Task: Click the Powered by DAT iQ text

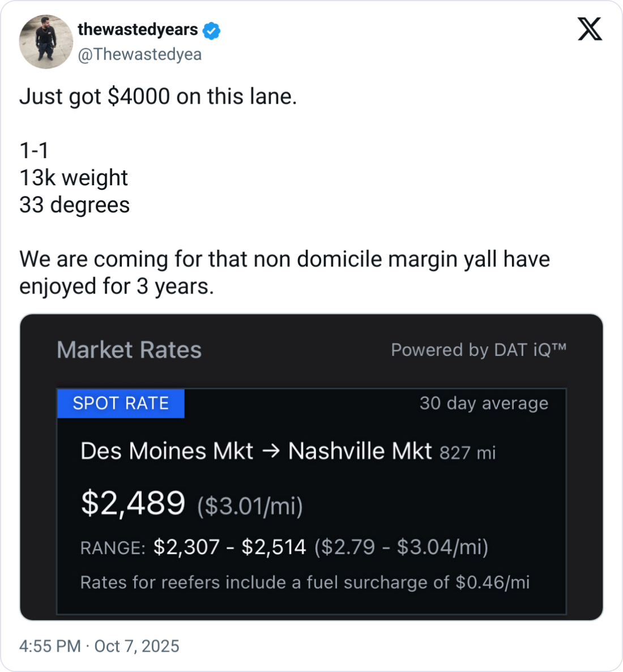Action: [x=478, y=350]
